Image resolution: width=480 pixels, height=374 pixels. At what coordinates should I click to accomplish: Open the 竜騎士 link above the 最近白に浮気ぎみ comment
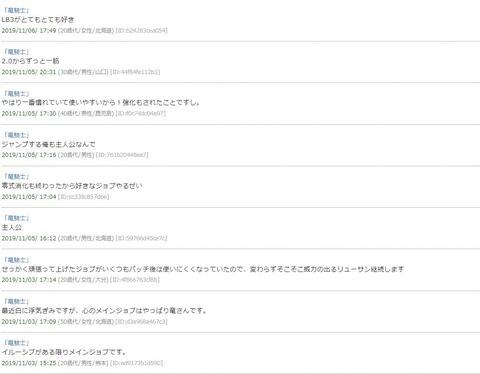click(x=16, y=302)
